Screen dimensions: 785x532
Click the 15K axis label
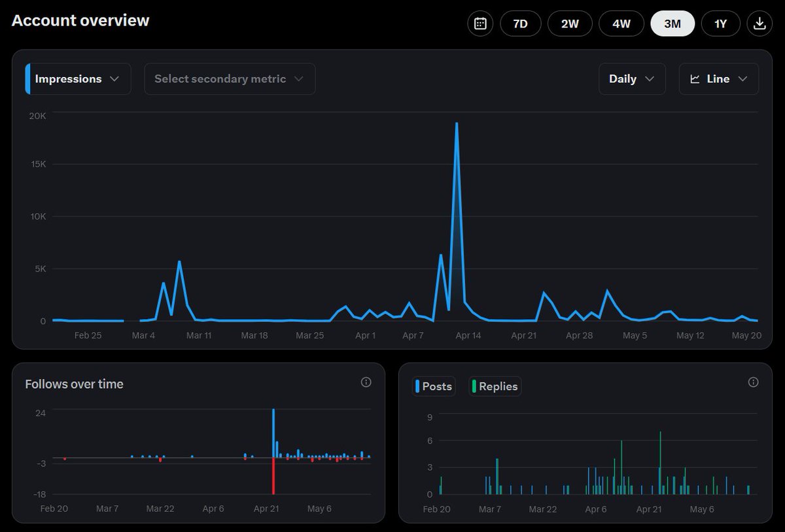tap(38, 164)
